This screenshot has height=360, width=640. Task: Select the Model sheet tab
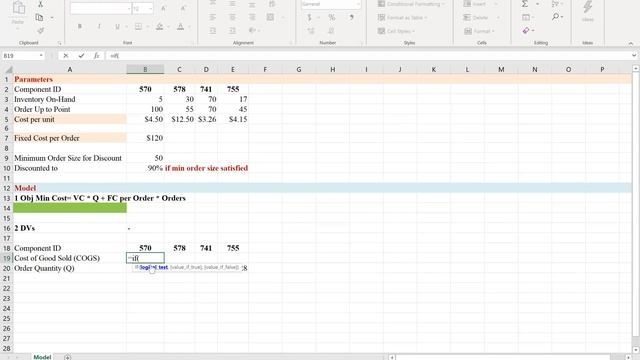click(x=42, y=357)
